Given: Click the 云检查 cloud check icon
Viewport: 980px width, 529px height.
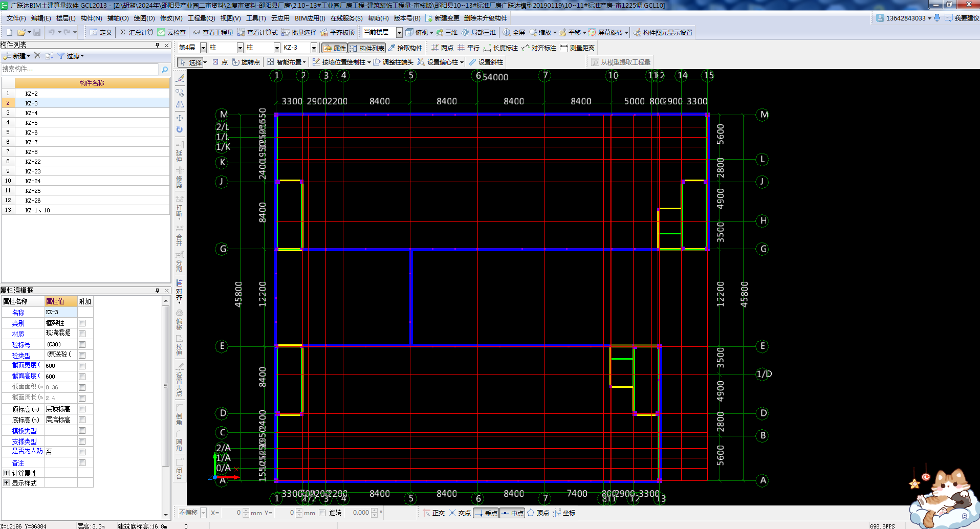Looking at the screenshot, I should [x=172, y=32].
